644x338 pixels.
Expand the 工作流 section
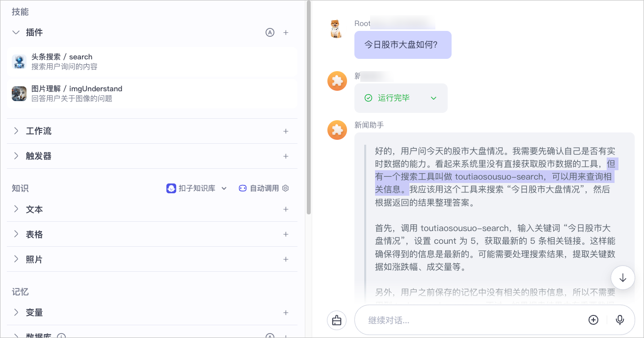(x=16, y=131)
